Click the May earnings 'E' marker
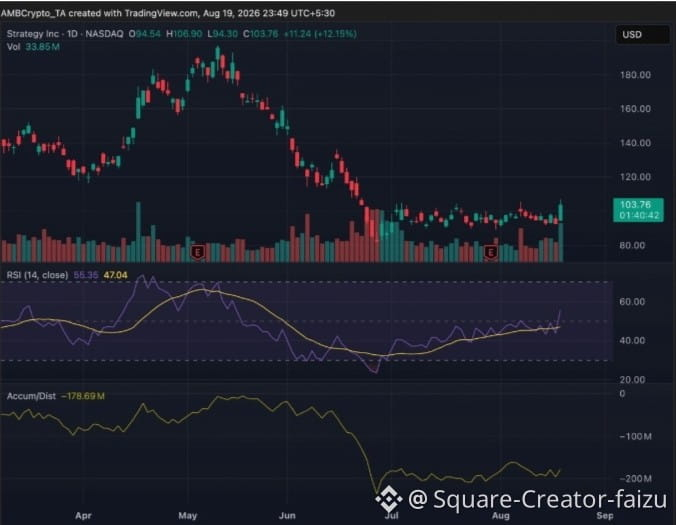Viewport: 676px width, 525px height. (x=198, y=252)
